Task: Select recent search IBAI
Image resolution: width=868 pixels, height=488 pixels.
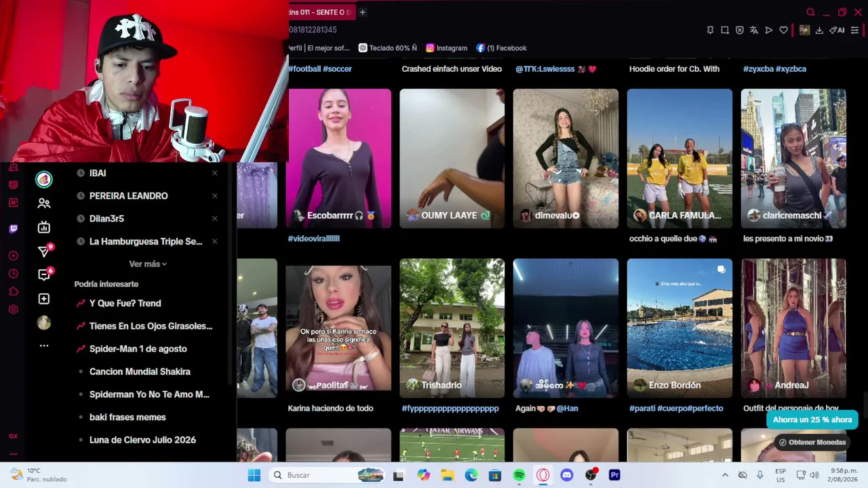Action: [x=98, y=173]
